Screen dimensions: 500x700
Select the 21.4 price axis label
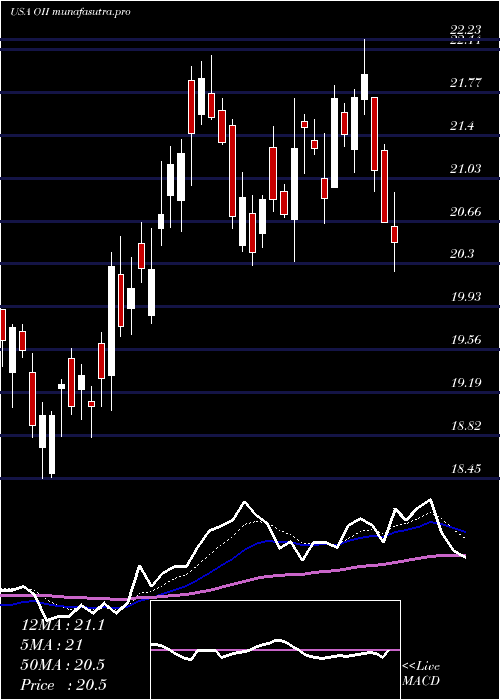[x=462, y=126]
